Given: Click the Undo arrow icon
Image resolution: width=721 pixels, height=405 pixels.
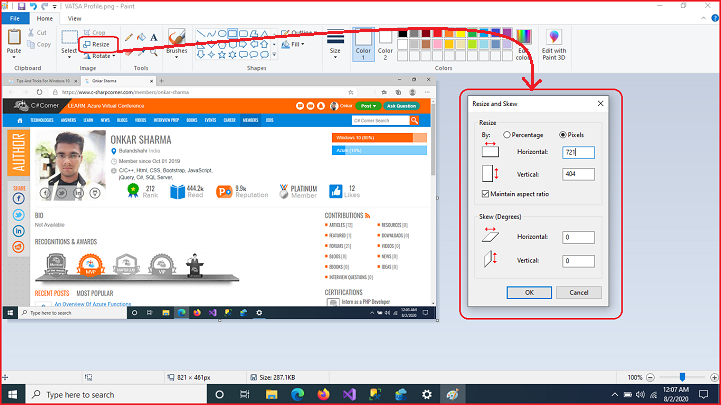Looking at the screenshot, I should tap(33, 6).
